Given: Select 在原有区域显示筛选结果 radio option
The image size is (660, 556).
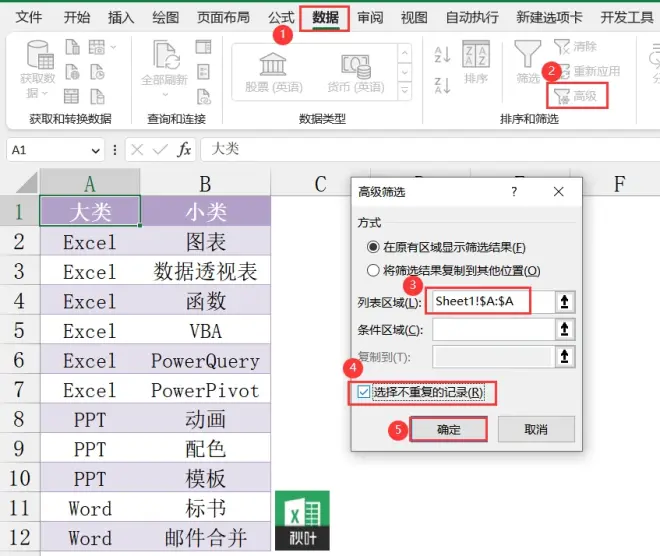Looking at the screenshot, I should click(447, 247).
